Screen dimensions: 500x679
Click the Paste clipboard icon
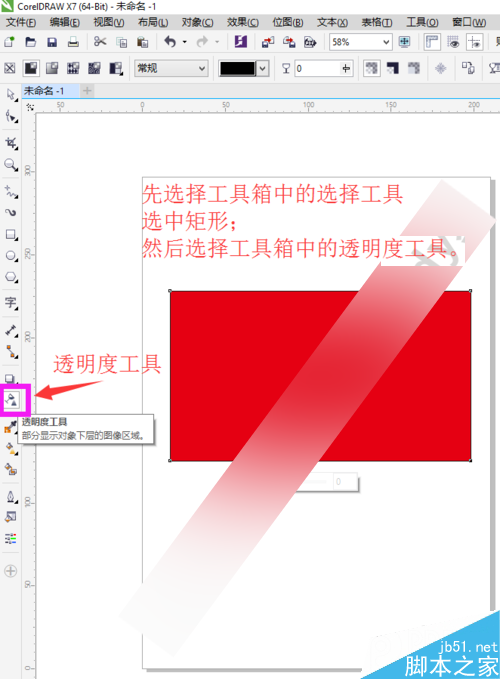pyautogui.click(x=142, y=42)
